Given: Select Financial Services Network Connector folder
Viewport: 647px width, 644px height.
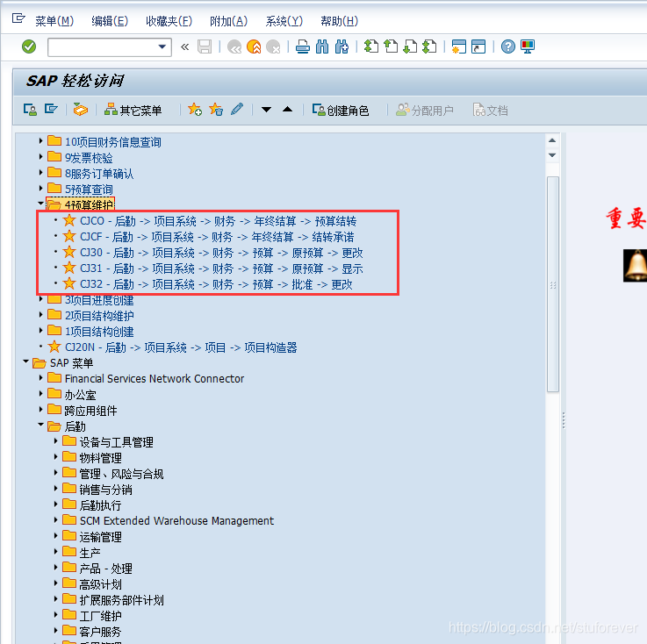Looking at the screenshot, I should [155, 379].
